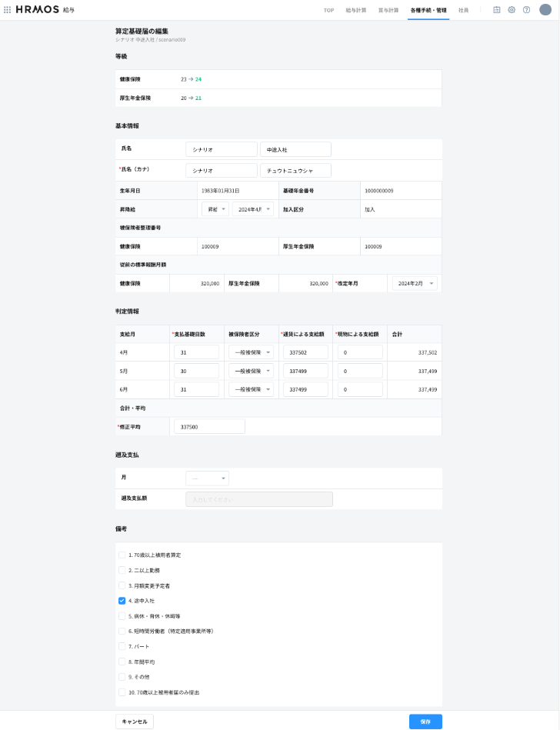
Task: Switch to the 給与計算 tab
Action: [356, 10]
